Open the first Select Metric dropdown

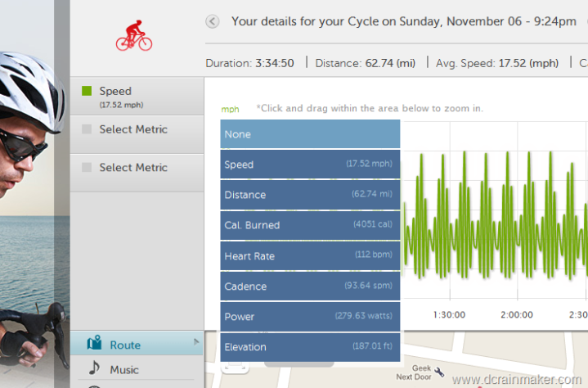coord(137,134)
